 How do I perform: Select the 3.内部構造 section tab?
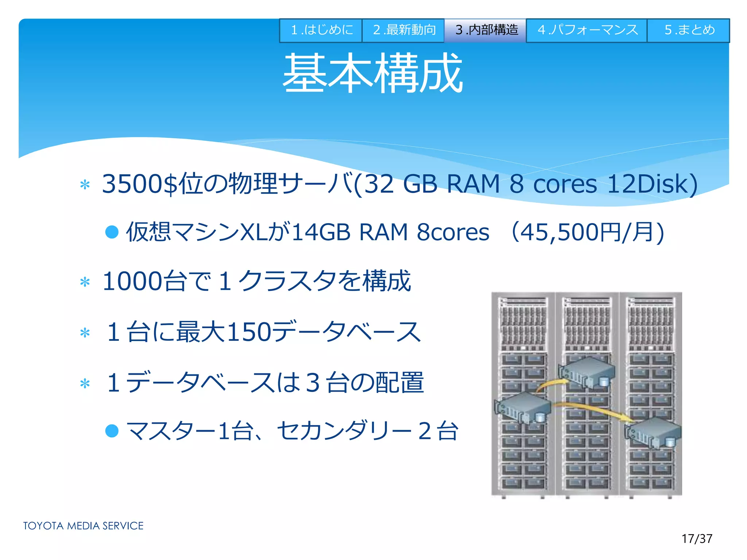tap(485, 30)
